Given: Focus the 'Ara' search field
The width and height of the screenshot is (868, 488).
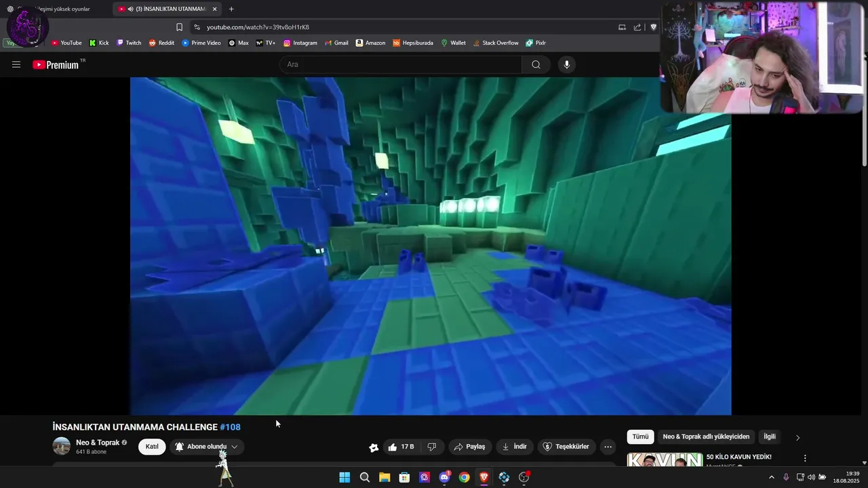Looking at the screenshot, I should click(400, 64).
